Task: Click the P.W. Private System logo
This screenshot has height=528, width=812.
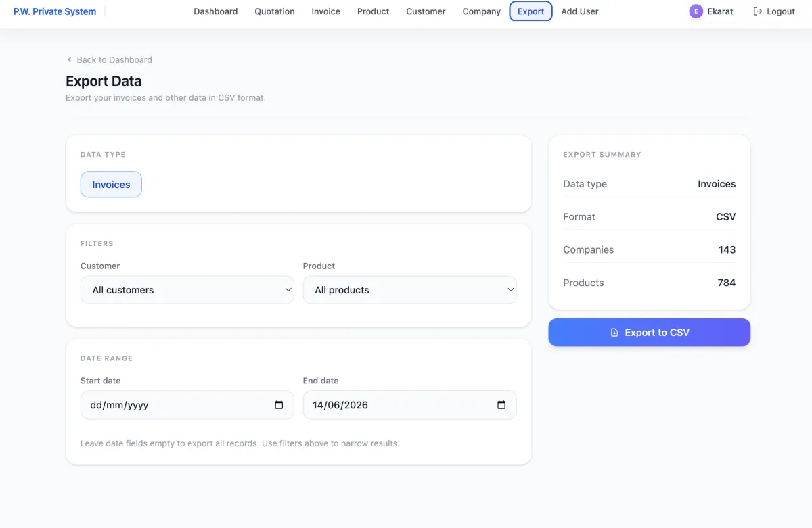Action: click(55, 11)
